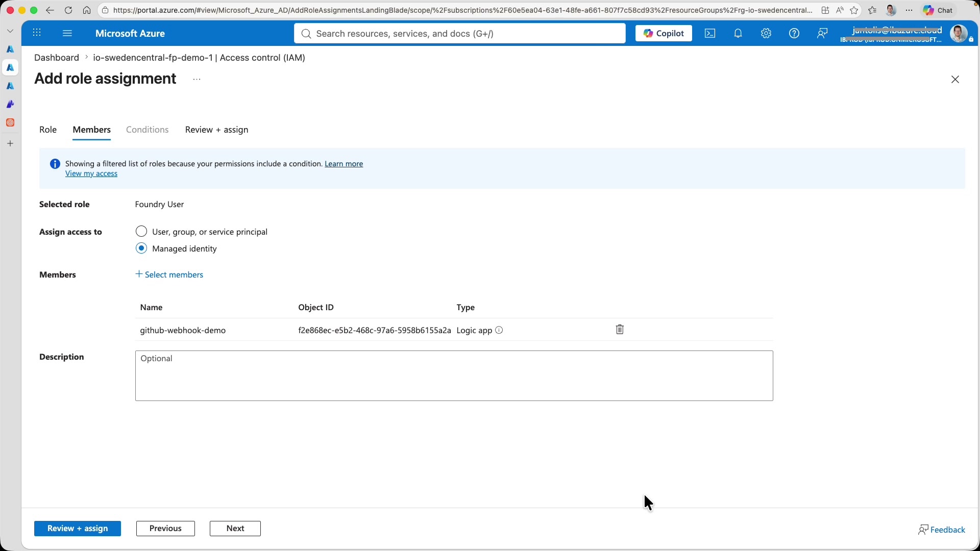Click the Logic app type text
Image resolution: width=980 pixels, height=551 pixels.
pos(474,330)
